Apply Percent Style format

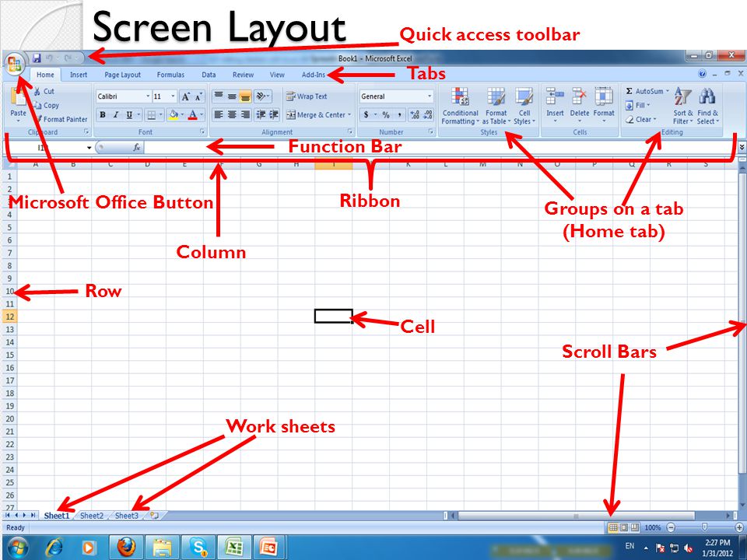tap(386, 115)
